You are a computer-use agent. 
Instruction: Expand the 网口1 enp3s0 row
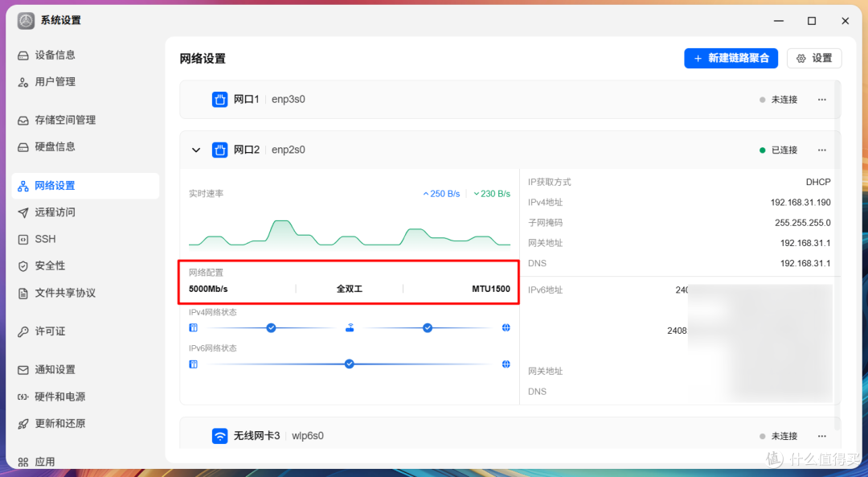click(x=510, y=100)
